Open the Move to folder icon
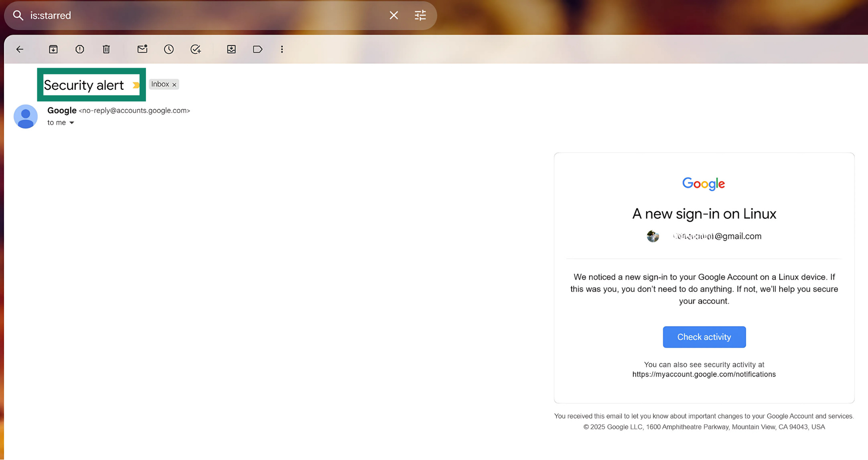The height and width of the screenshot is (460, 868). [x=231, y=49]
